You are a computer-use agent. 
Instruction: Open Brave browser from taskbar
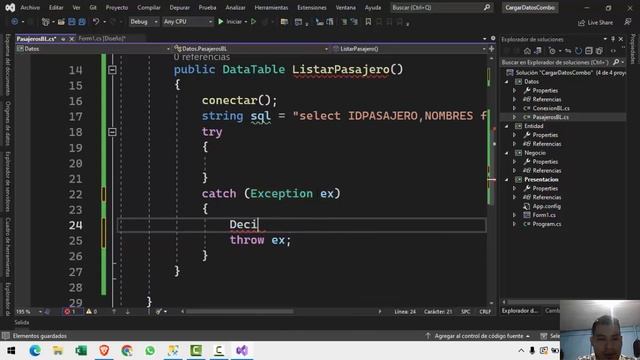[104, 351]
